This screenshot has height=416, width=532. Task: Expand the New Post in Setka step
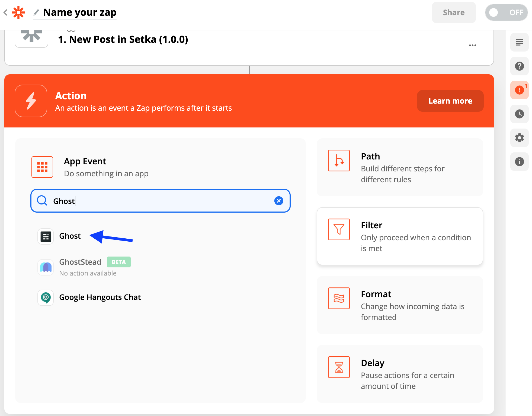[x=123, y=40]
